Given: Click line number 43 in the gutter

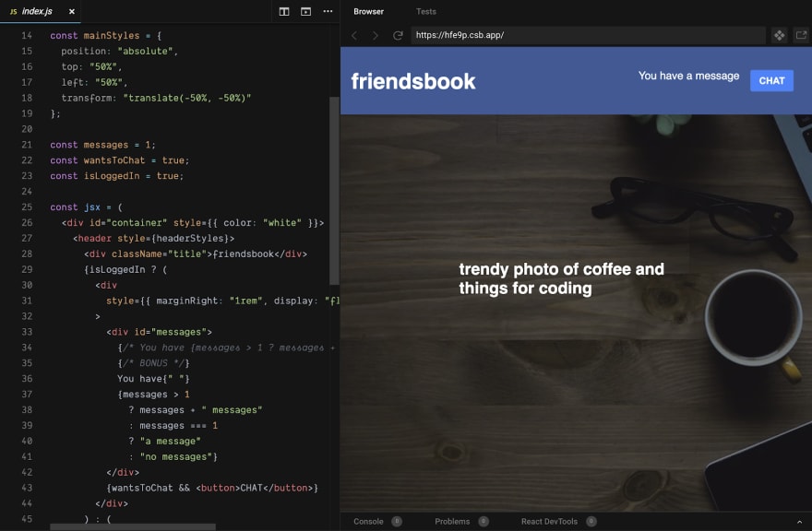Looking at the screenshot, I should (27, 488).
